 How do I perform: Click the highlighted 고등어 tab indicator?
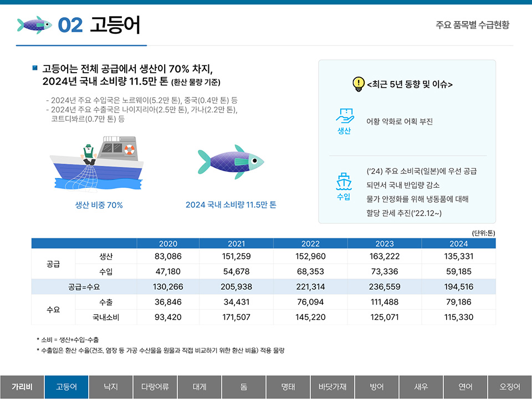click(x=66, y=387)
